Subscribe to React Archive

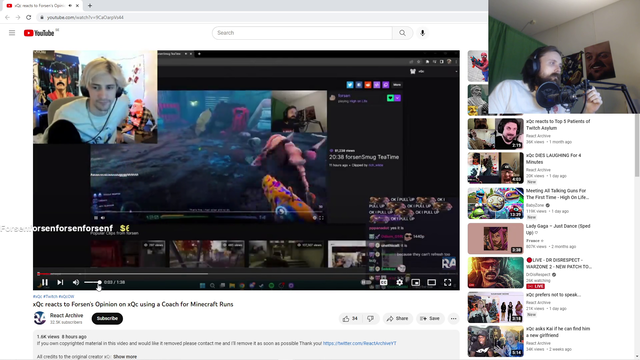[x=107, y=318]
